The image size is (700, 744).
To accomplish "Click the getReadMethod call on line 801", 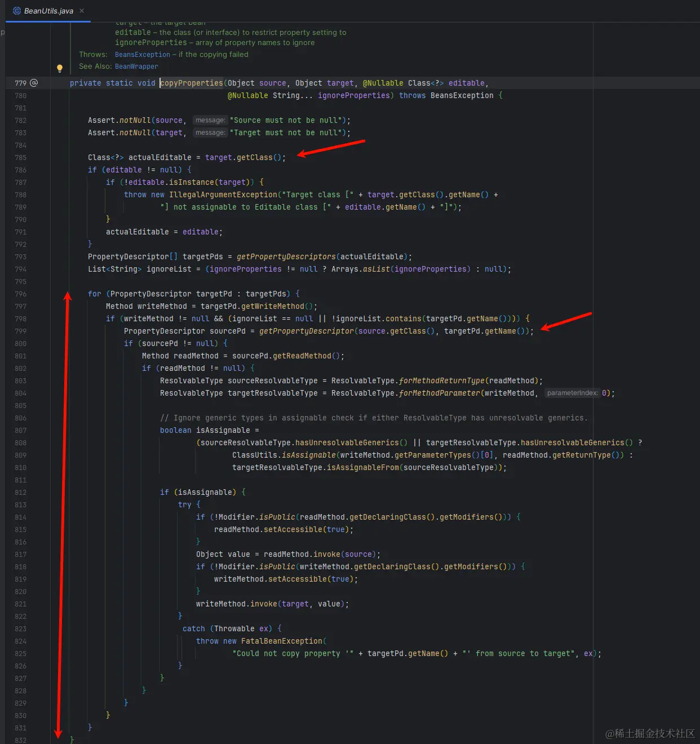I will point(302,356).
